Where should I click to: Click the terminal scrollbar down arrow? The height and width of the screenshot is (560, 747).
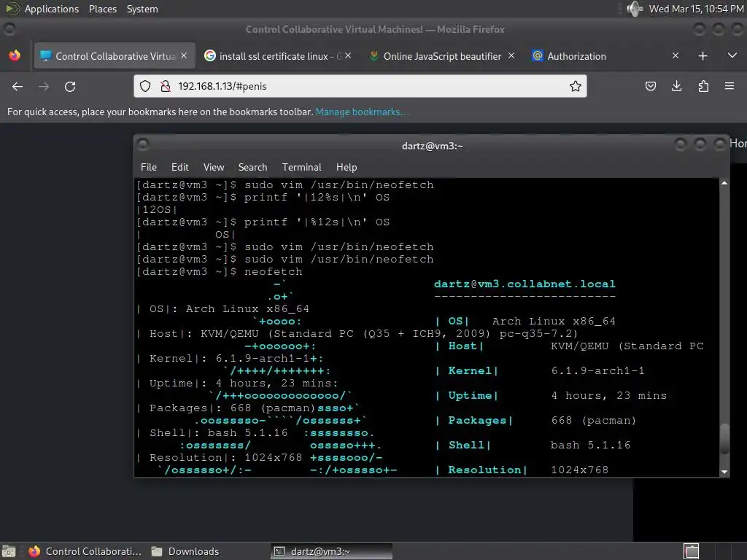pyautogui.click(x=724, y=472)
